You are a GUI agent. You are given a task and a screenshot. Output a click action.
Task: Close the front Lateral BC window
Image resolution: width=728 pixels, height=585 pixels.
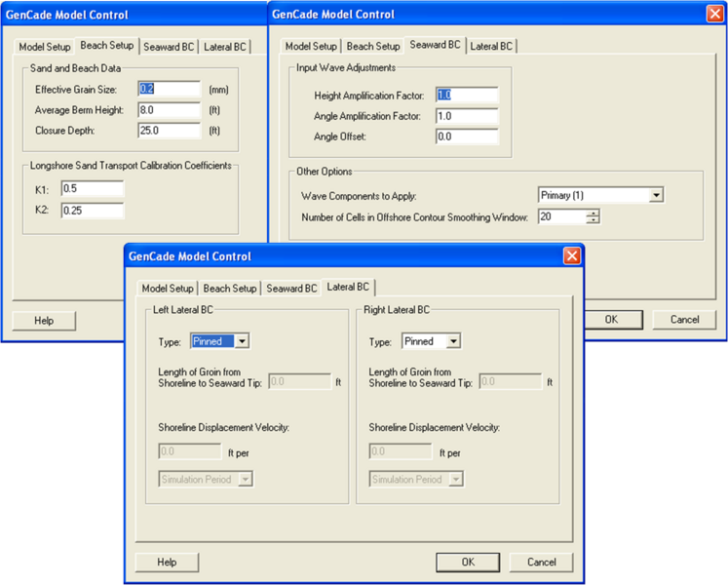pos(572,255)
